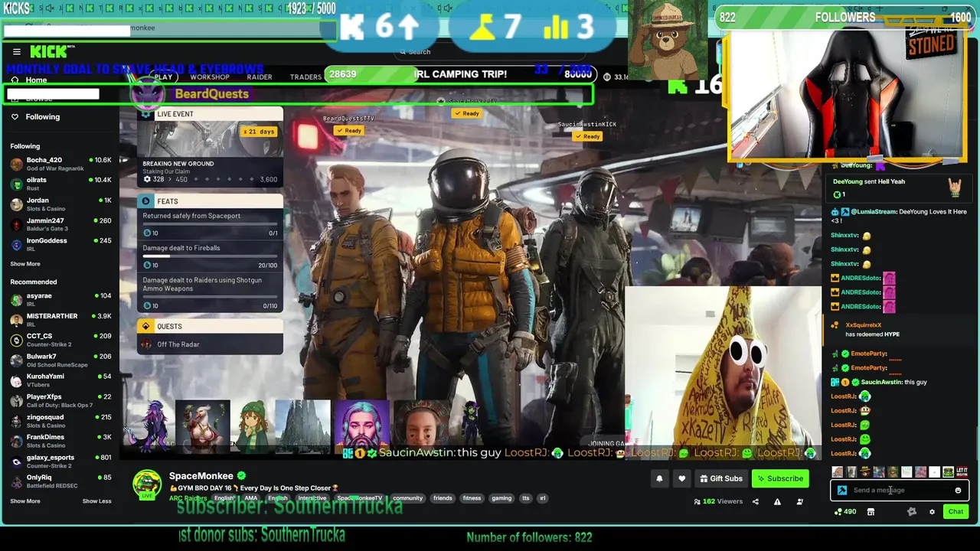Click the green Chat send button
The image size is (980, 551).
click(955, 512)
